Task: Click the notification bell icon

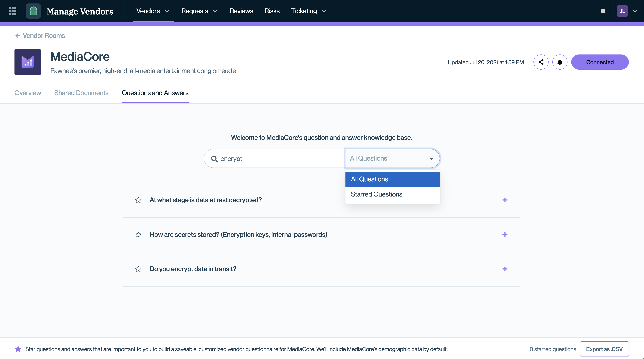Action: [x=560, y=62]
